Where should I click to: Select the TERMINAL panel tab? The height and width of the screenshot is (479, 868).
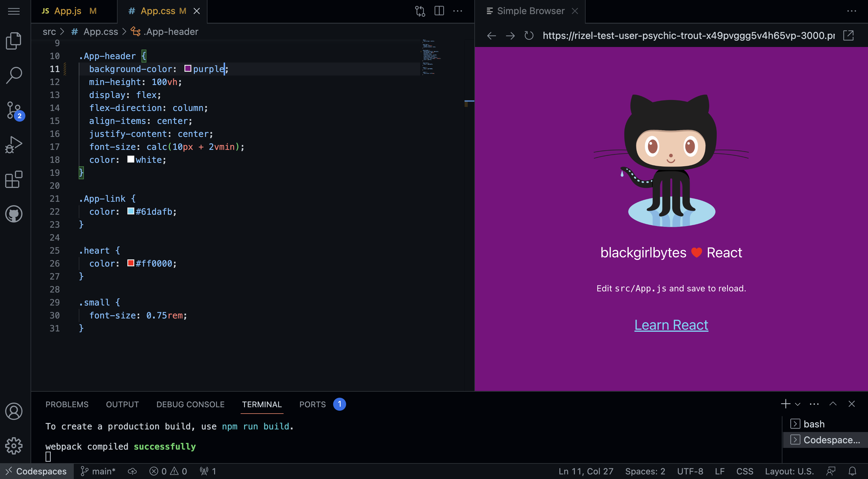coord(262,405)
